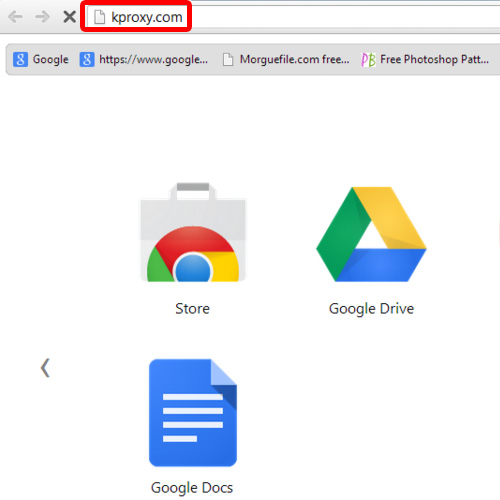The height and width of the screenshot is (500, 500).
Task: Open the Morguefile.com free bookmark
Action: point(286,60)
